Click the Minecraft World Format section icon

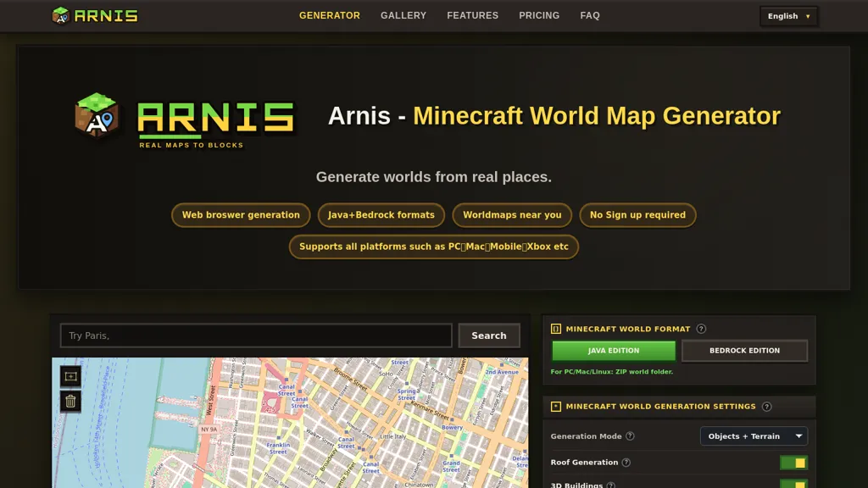556,329
